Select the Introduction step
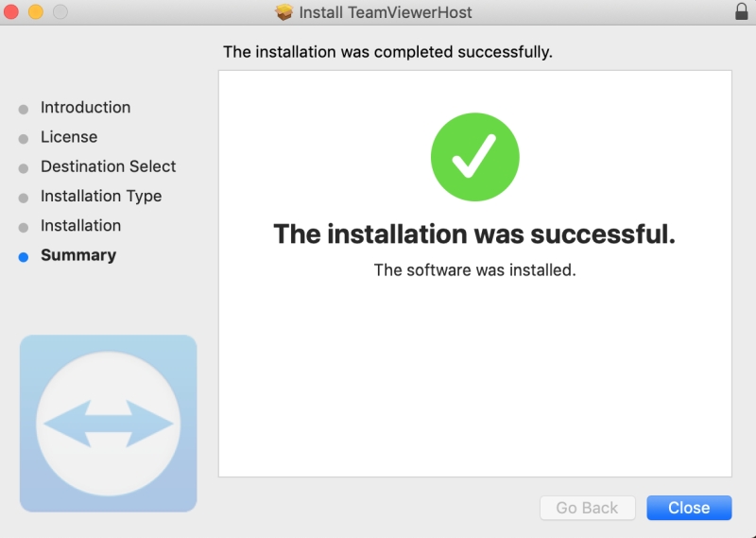 85,107
